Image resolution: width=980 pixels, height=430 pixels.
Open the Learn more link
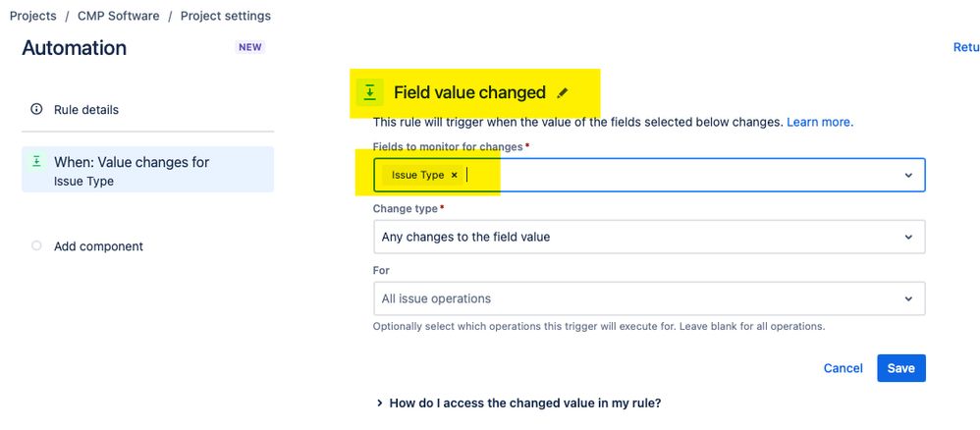click(x=819, y=123)
